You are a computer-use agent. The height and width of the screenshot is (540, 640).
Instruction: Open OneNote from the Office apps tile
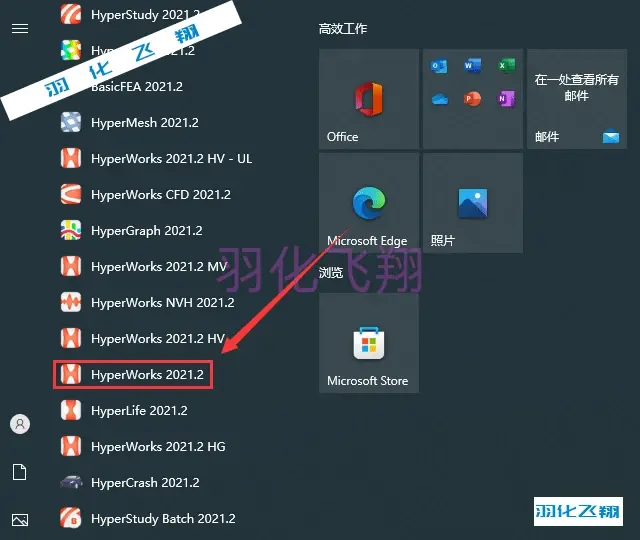pos(506,99)
